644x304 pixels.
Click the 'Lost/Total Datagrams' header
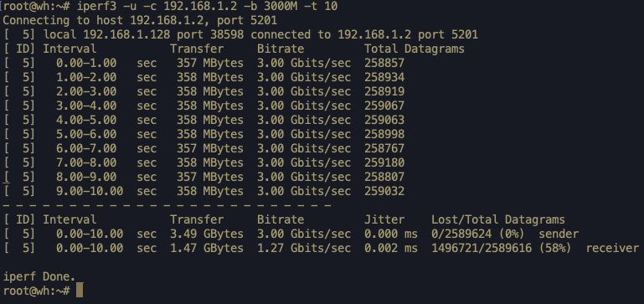[498, 219]
